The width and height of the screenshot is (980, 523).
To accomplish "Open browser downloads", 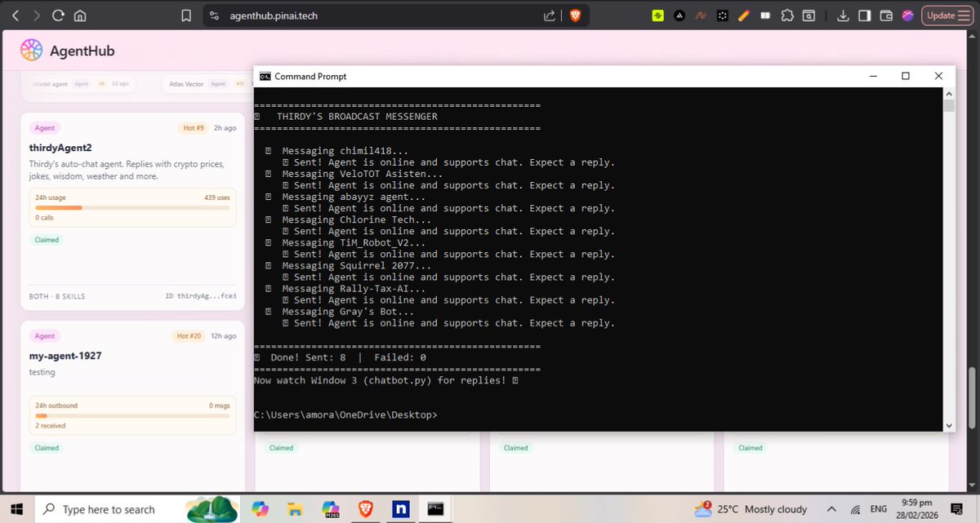I will [844, 16].
